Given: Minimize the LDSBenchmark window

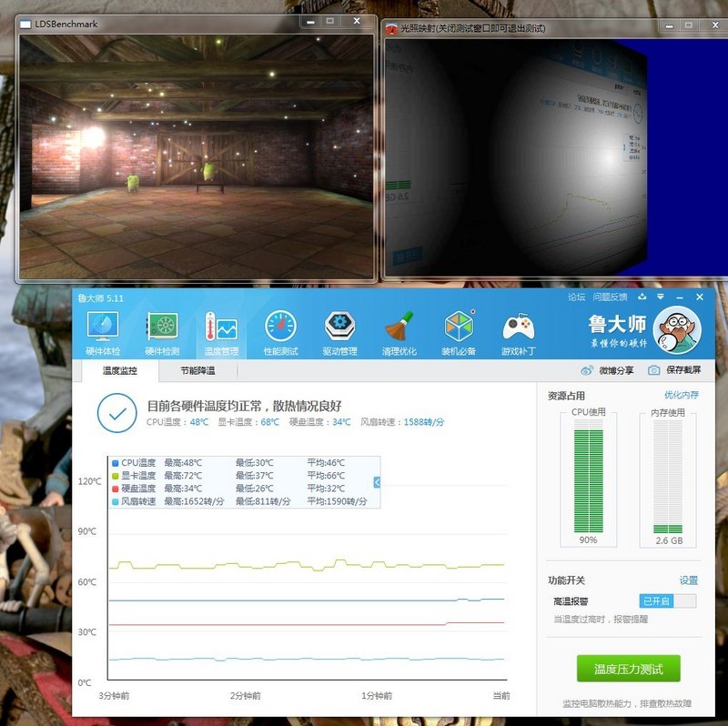Looking at the screenshot, I should [310, 21].
